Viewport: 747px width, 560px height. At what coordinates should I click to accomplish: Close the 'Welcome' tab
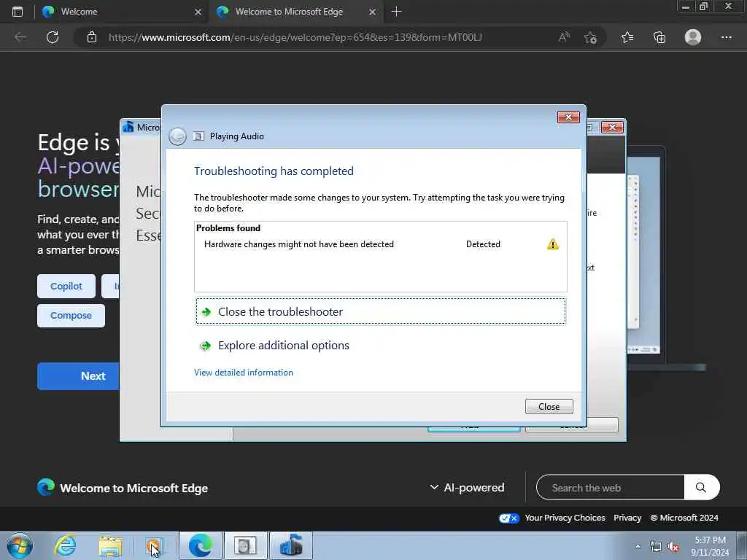(x=198, y=12)
